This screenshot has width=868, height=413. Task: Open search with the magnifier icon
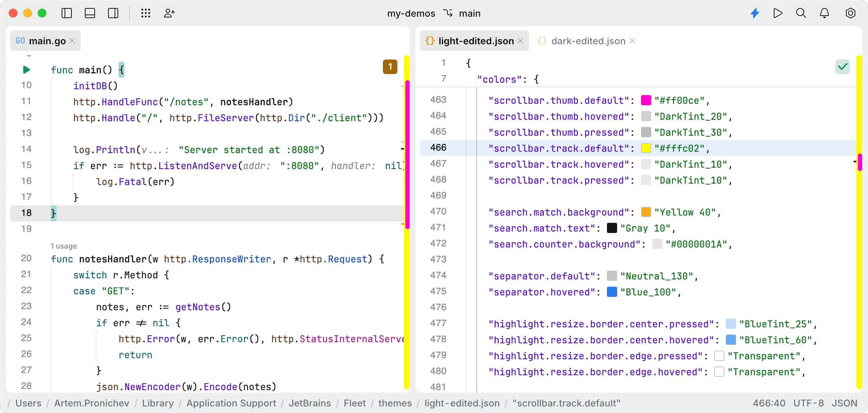[x=801, y=13]
